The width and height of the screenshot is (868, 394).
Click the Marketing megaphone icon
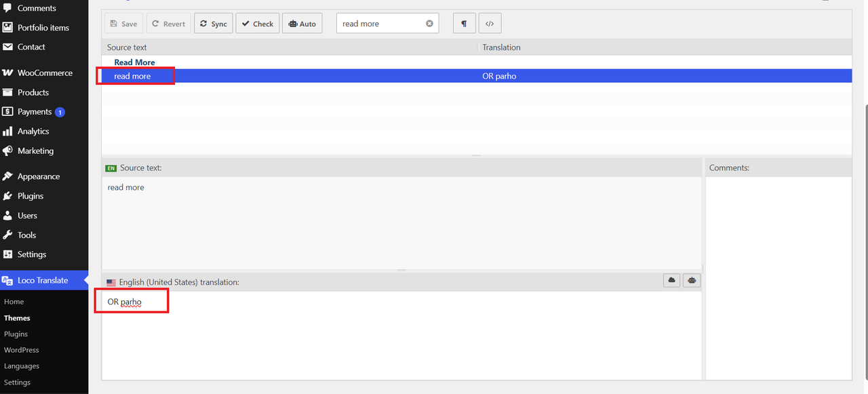[x=7, y=151]
